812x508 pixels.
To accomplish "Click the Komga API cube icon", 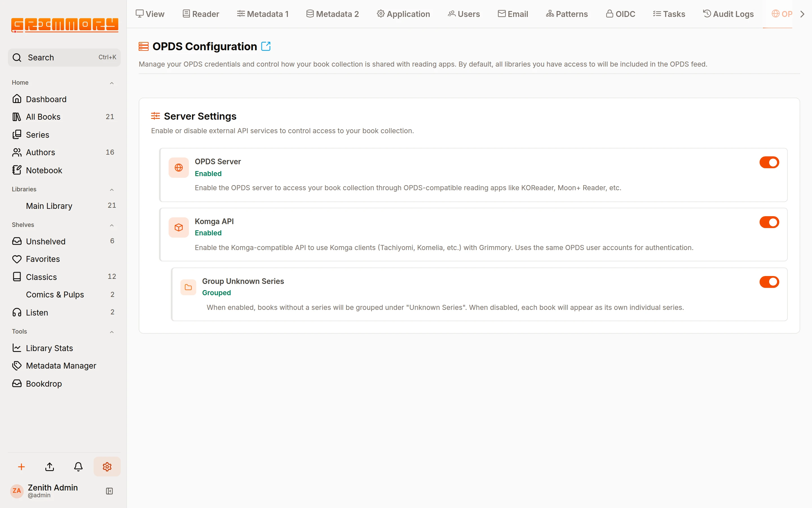I will pos(178,227).
